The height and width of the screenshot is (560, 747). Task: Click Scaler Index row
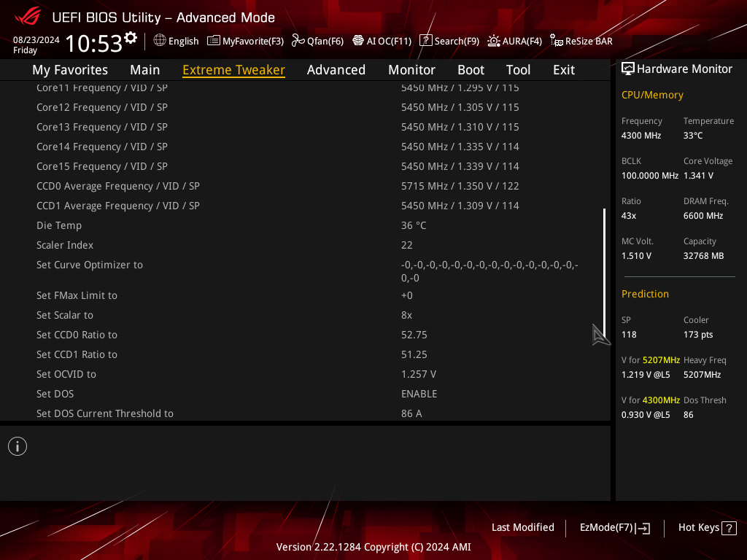coord(305,245)
